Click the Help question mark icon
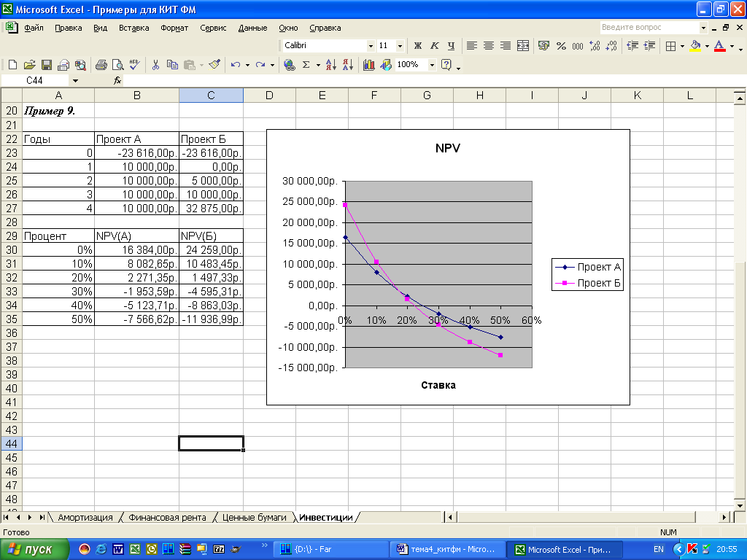 coord(446,65)
